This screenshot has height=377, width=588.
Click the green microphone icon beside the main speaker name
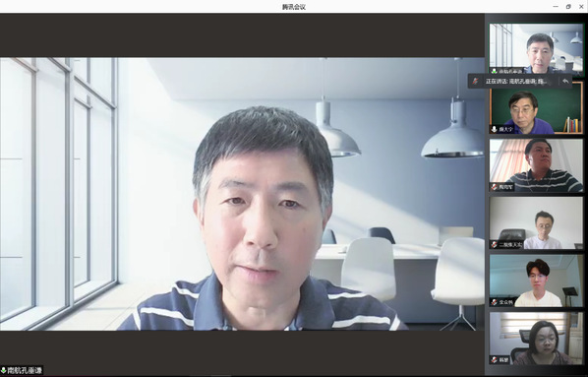(3, 371)
